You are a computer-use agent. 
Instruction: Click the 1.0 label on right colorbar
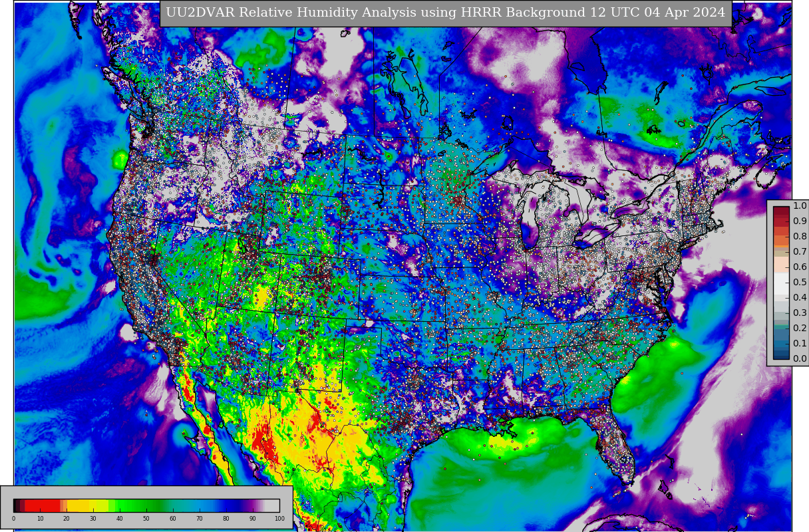(x=800, y=206)
